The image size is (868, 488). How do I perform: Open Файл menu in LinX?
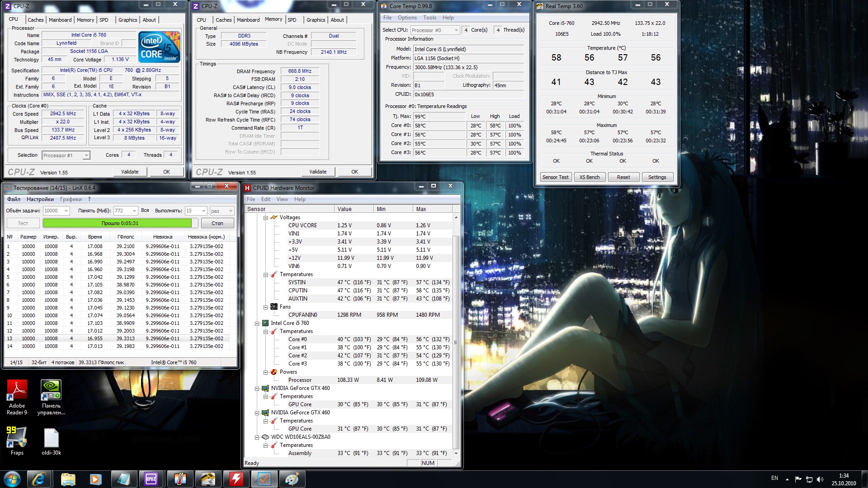click(14, 199)
